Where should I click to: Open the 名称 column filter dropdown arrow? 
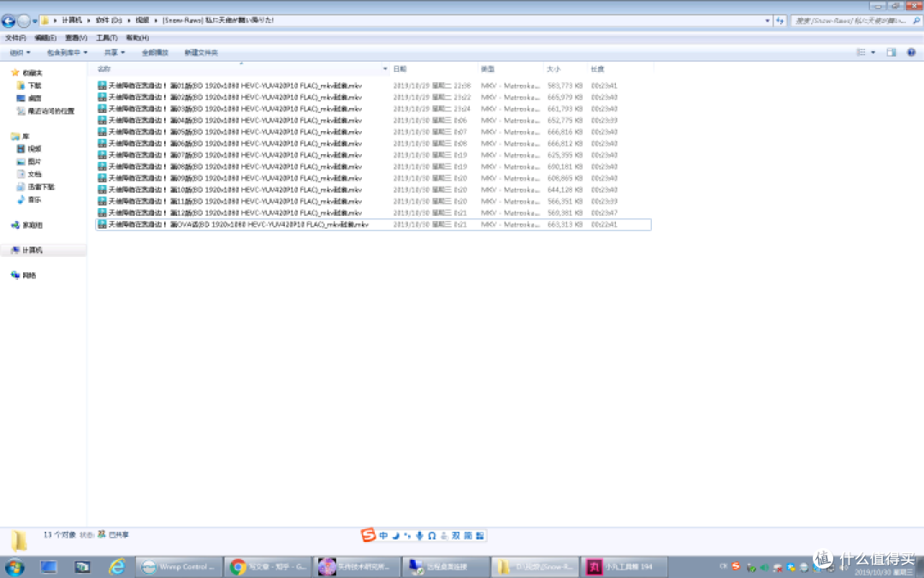(x=385, y=69)
